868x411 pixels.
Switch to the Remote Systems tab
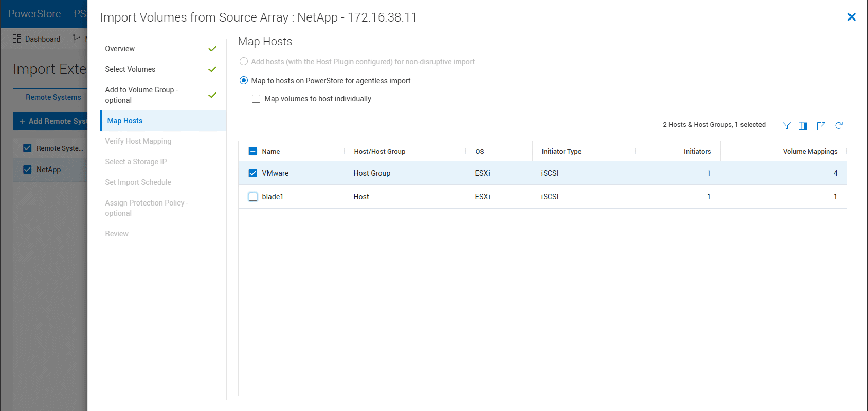coord(53,97)
